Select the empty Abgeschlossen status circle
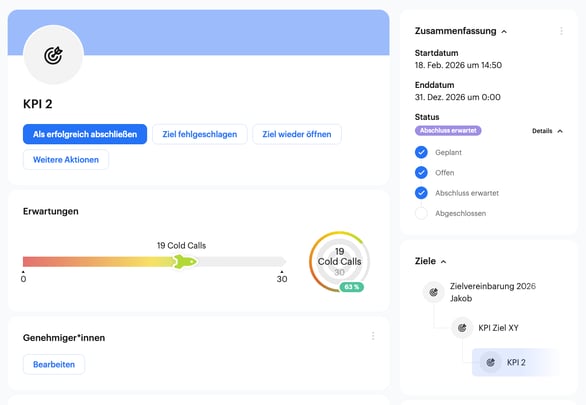The image size is (586, 405). 421,213
